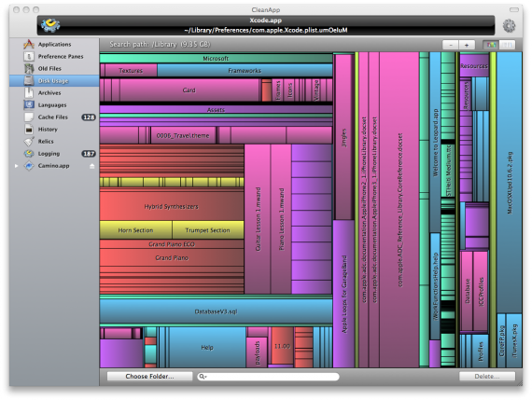
Task: Select Welcome to Leopard.app block
Action: click(x=435, y=143)
